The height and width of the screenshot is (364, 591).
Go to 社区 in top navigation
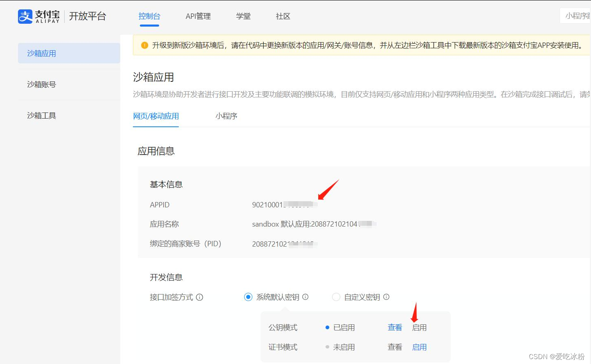[283, 16]
